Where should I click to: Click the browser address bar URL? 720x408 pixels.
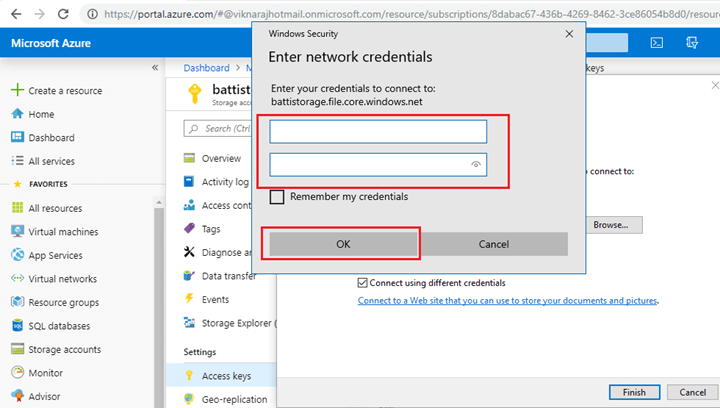411,14
